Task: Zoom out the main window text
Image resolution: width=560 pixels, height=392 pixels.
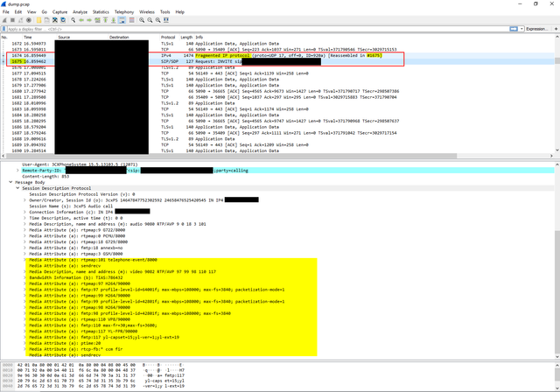Action: 150,20
